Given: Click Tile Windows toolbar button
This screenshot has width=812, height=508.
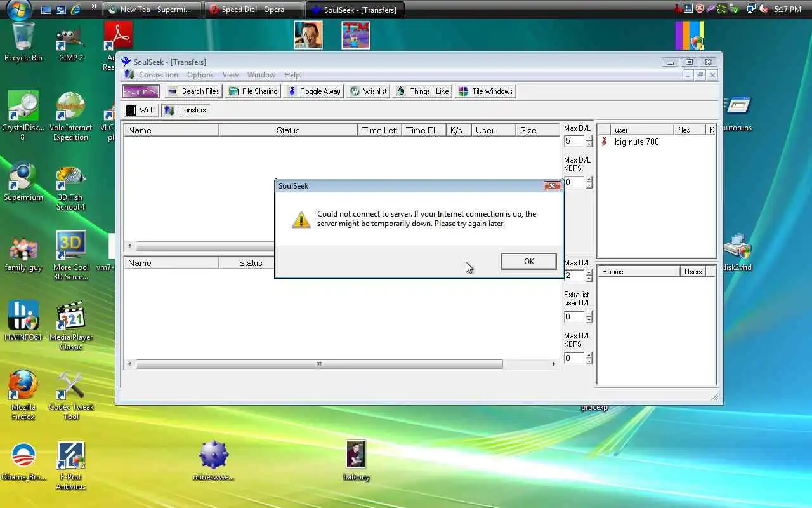Looking at the screenshot, I should pos(485,91).
